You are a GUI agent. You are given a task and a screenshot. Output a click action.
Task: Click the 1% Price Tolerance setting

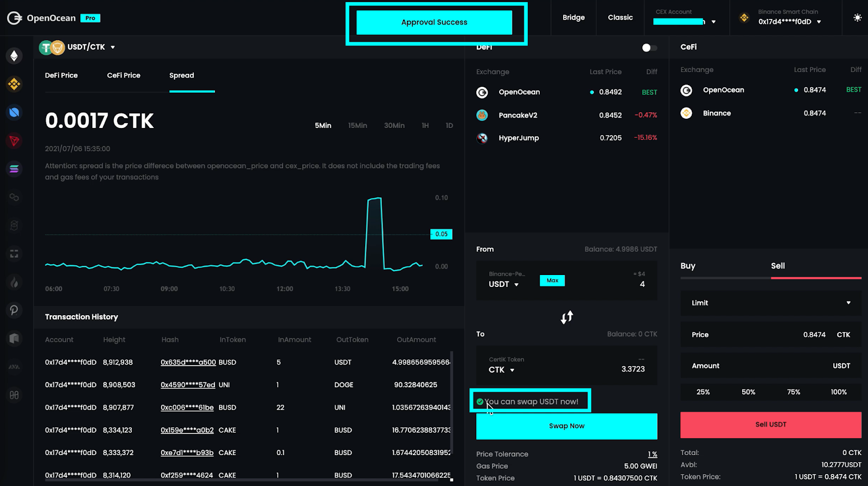tap(652, 455)
